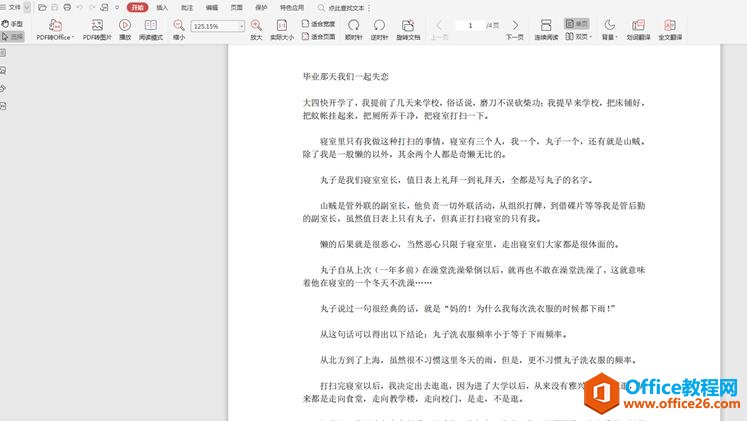Expand the quick access toolbar arrow
Viewport: 747px width, 421px height.
(117, 8)
